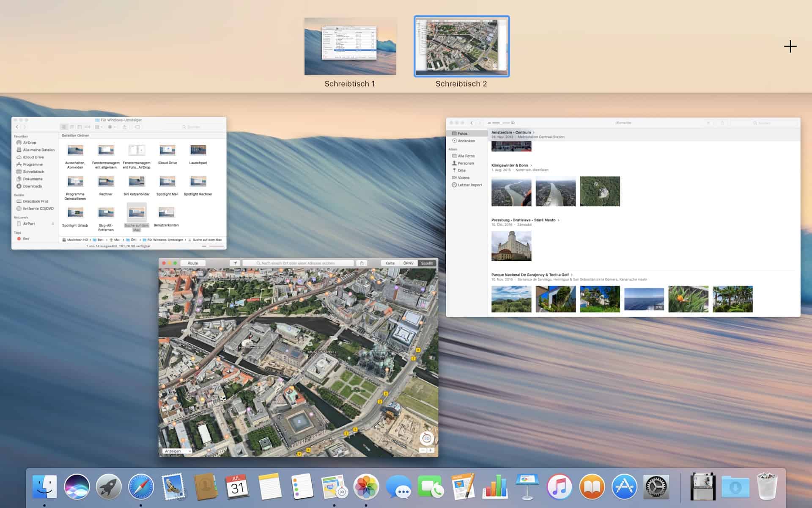The height and width of the screenshot is (508, 812).
Task: Open Calendar icon showing 31
Action: coord(237,487)
